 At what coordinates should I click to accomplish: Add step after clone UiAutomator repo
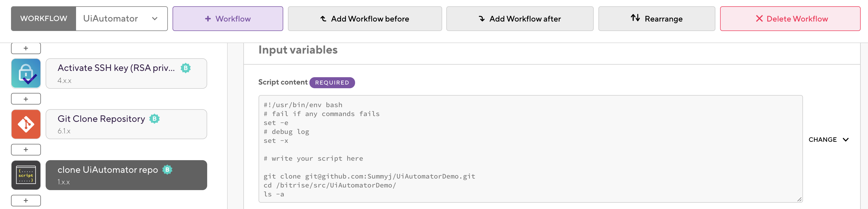point(26,201)
